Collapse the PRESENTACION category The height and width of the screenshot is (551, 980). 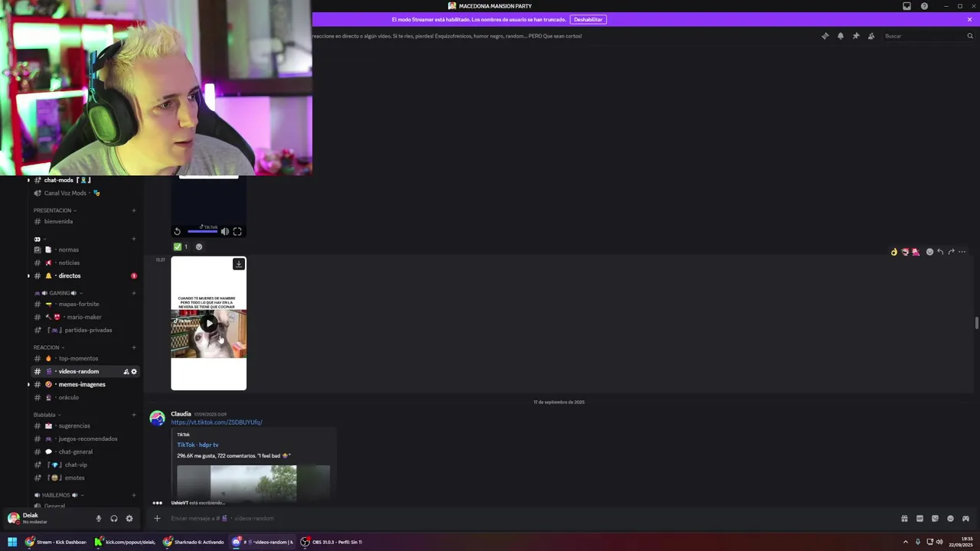click(x=54, y=210)
